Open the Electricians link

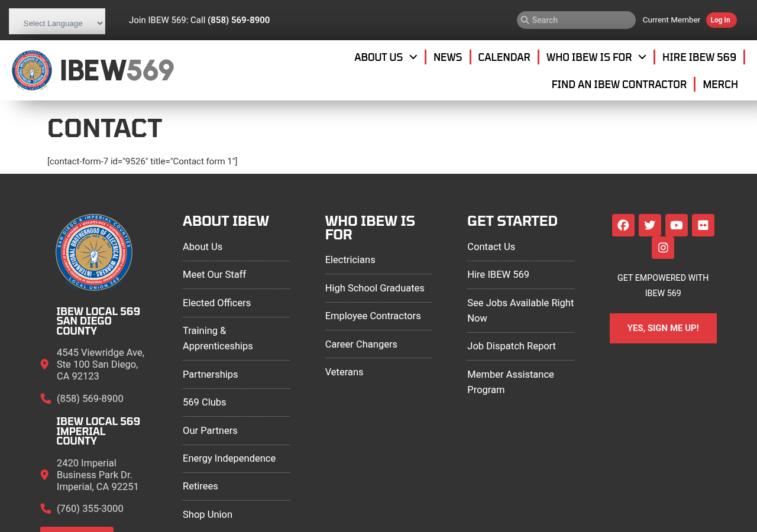tap(350, 260)
